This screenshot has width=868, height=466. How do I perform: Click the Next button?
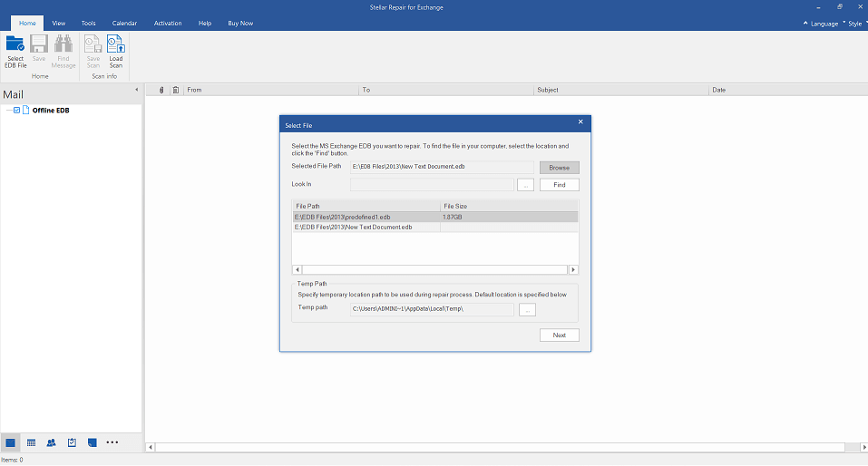[559, 335]
